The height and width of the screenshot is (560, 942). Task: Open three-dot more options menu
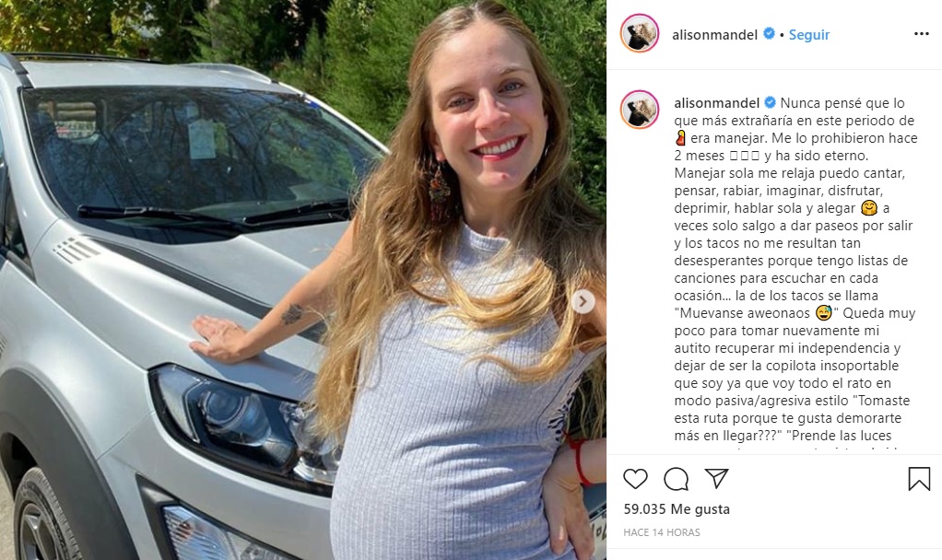[922, 33]
